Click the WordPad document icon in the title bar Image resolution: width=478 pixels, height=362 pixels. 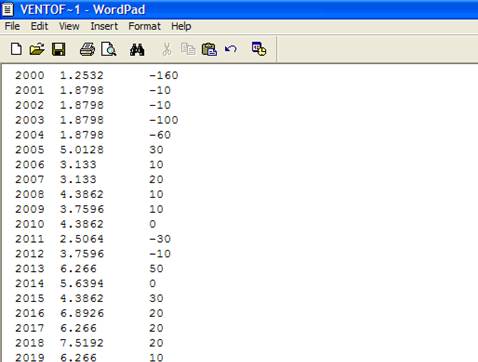coord(7,9)
